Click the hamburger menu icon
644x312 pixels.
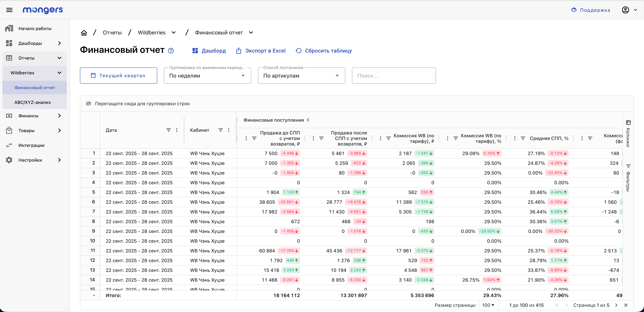click(x=9, y=10)
